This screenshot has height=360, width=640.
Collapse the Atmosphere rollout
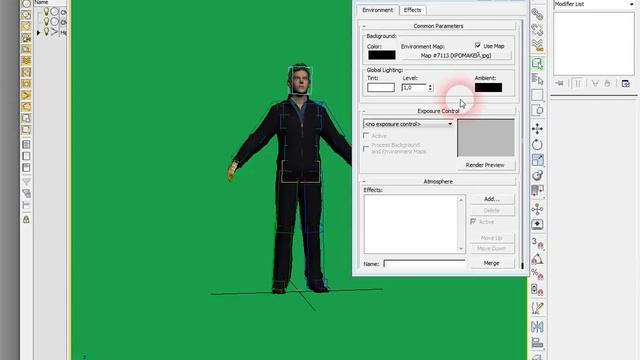438,181
